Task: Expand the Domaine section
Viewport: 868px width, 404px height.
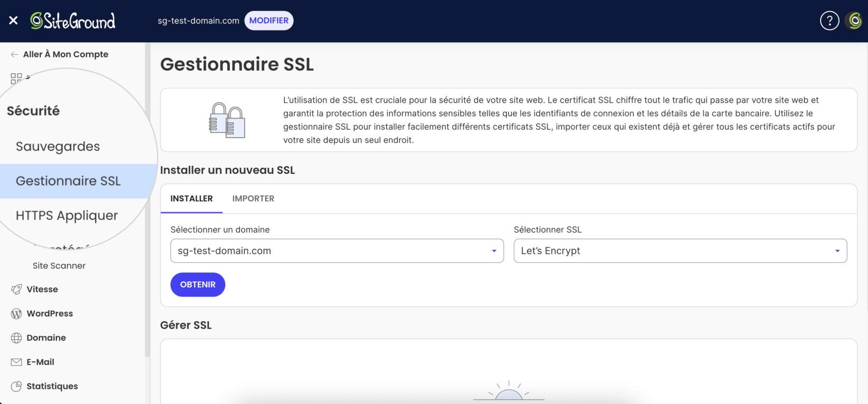Action: click(46, 338)
